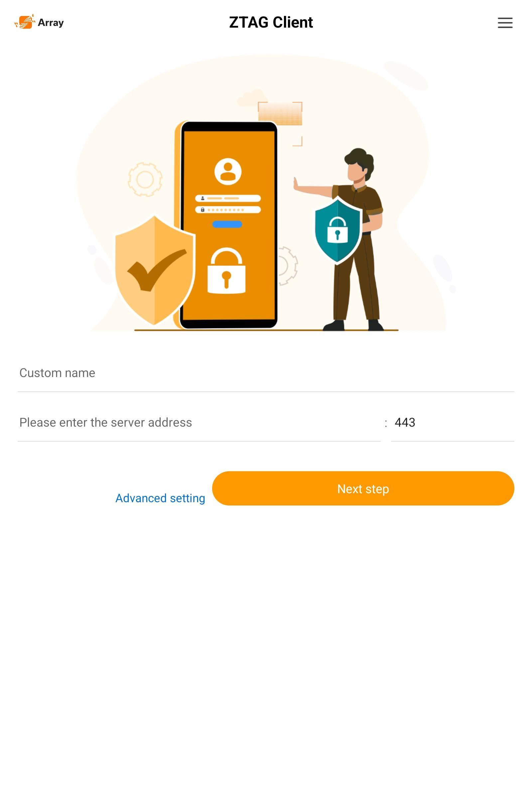Click the partially hidden gear right of phone
Image resolution: width=532 pixels, height=801 pixels.
coord(287,266)
